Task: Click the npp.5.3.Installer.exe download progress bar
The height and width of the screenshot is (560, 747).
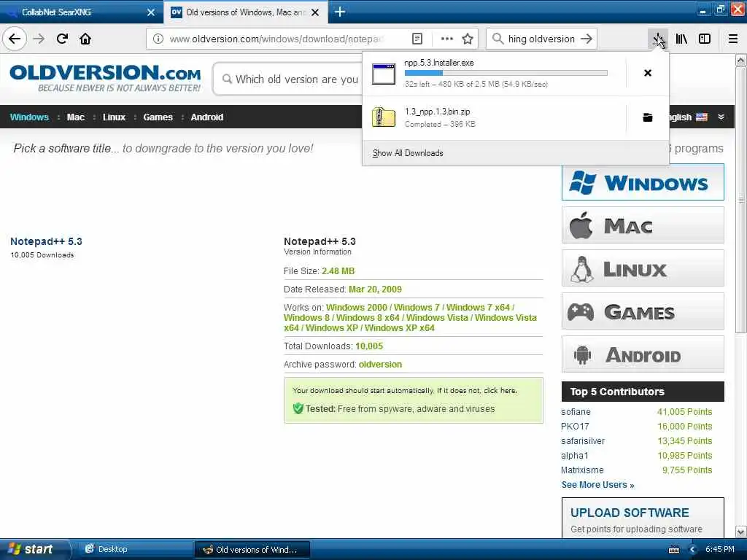Action: pos(506,73)
